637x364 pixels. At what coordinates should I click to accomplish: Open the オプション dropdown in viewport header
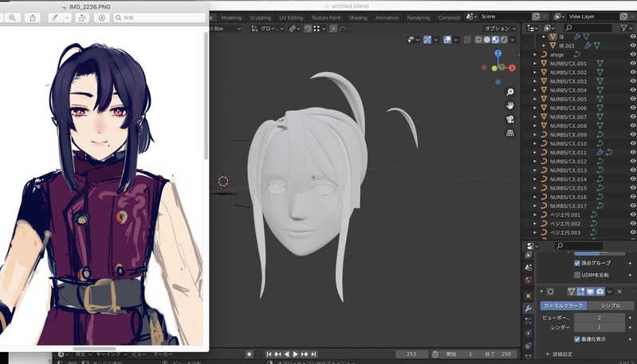point(498,29)
